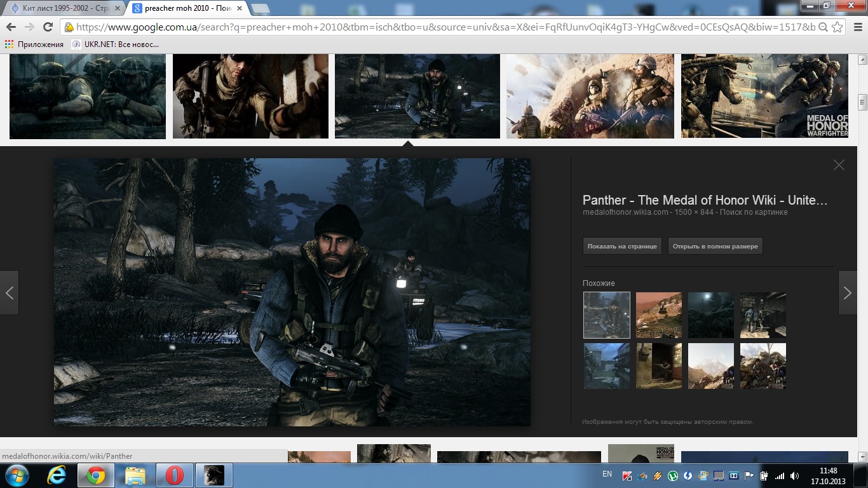Click the blue lightning bolt tray icon

click(688, 475)
